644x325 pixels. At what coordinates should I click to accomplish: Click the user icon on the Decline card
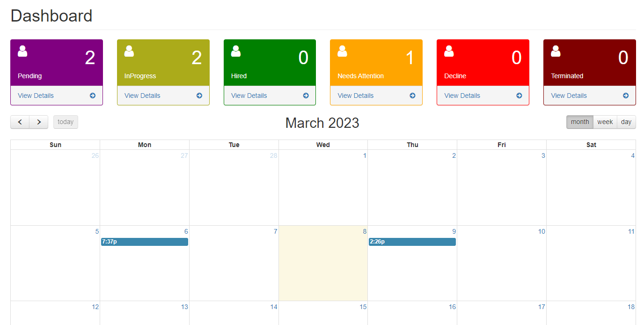click(449, 51)
